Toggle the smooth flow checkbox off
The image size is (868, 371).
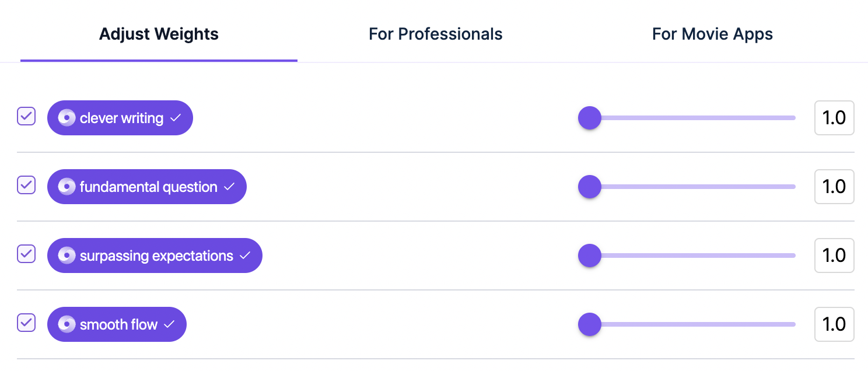click(26, 323)
